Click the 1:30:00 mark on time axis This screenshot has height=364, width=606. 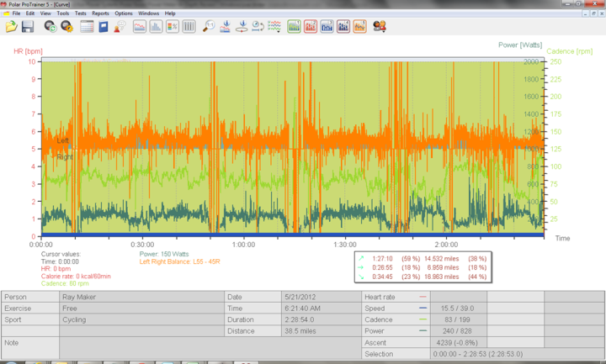pos(345,245)
